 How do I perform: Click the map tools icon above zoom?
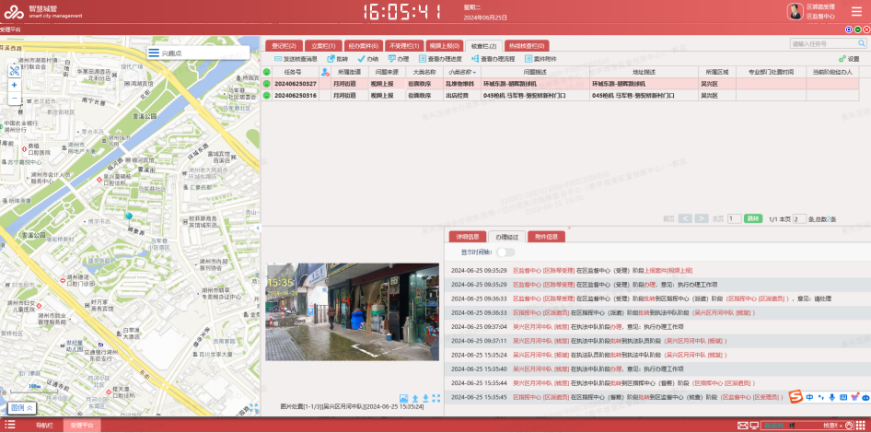[15, 70]
